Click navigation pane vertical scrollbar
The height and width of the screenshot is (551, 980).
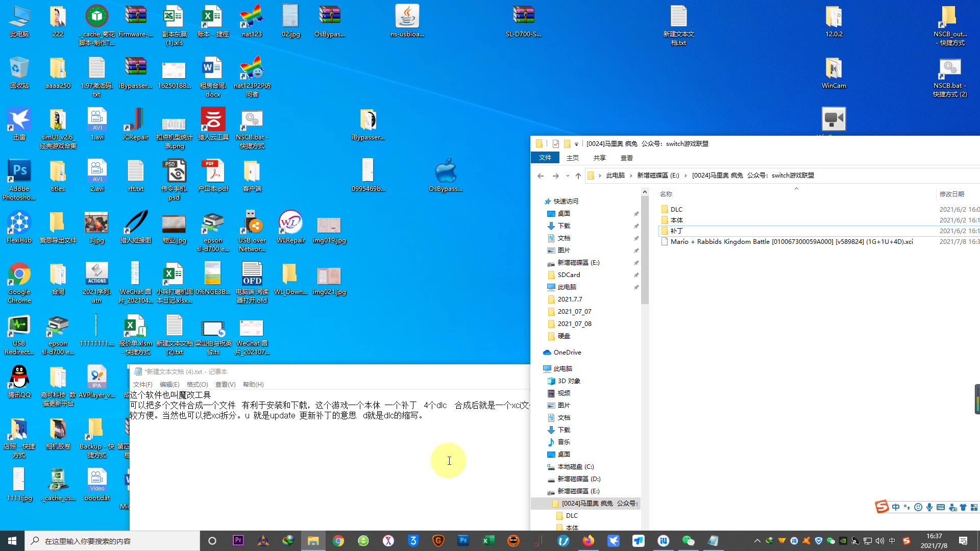(x=645, y=250)
